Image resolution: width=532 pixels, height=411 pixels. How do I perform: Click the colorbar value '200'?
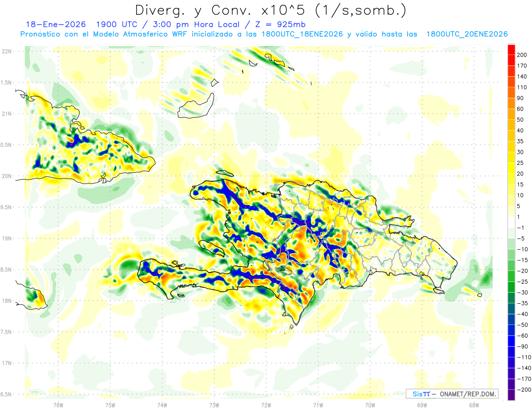pyautogui.click(x=522, y=55)
